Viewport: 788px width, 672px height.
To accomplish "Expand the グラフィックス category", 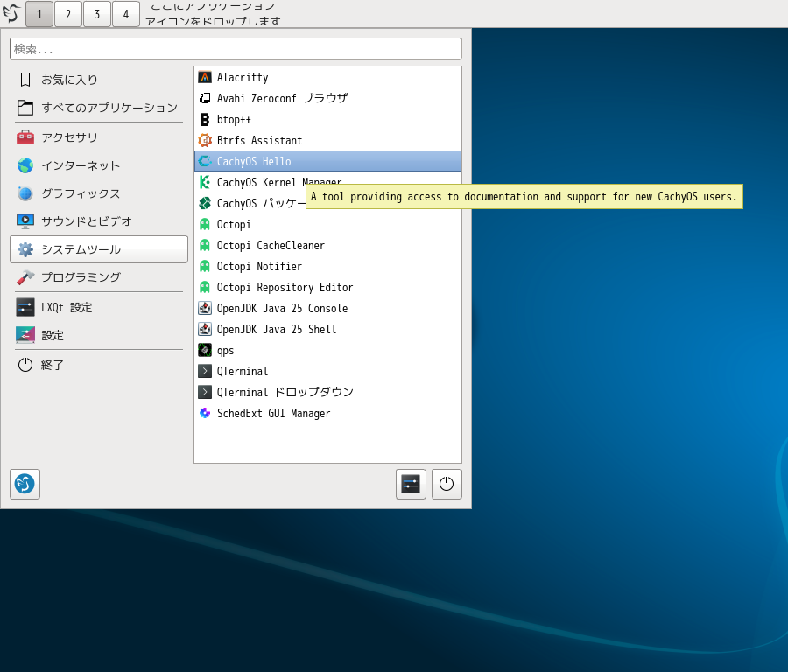I will (81, 193).
